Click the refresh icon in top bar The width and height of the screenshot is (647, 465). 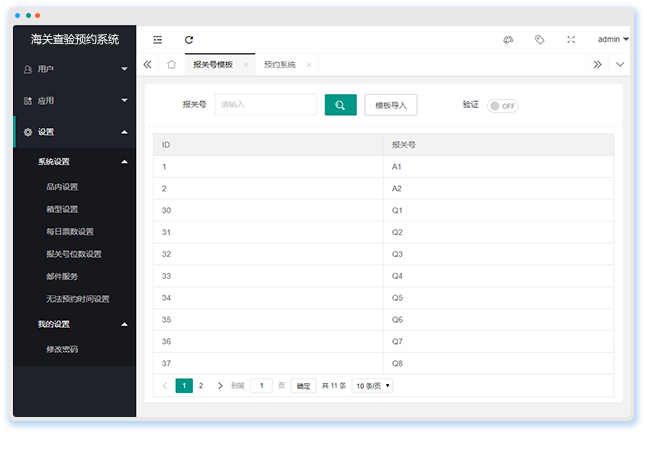pyautogui.click(x=189, y=40)
